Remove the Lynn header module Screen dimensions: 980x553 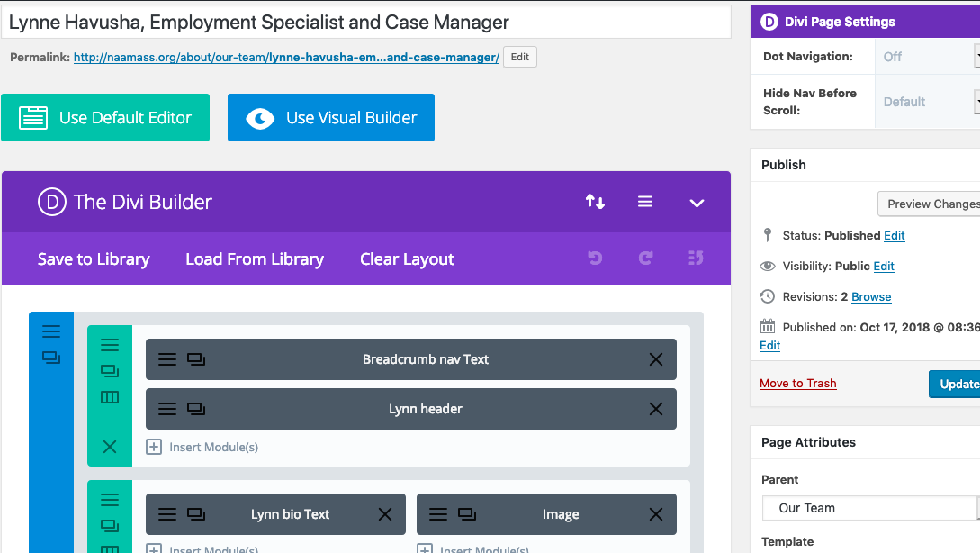point(656,409)
